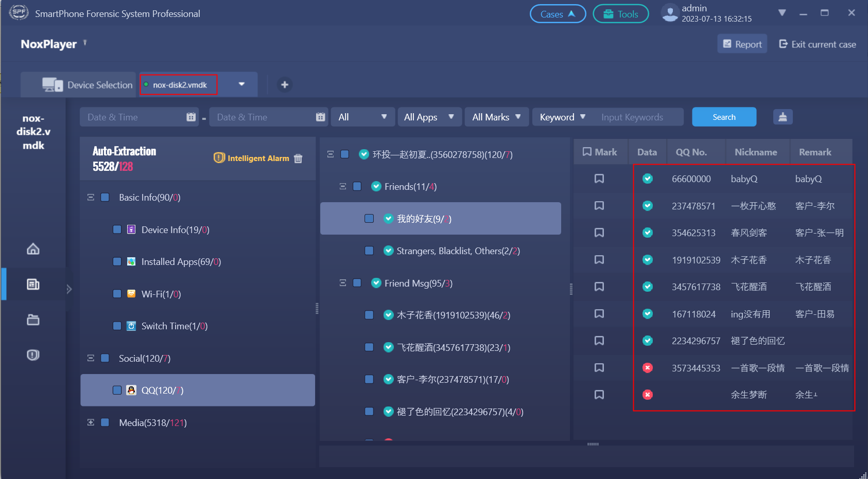This screenshot has width=868, height=479.
Task: Check the Installed Apps checkbox
Action: (x=117, y=261)
